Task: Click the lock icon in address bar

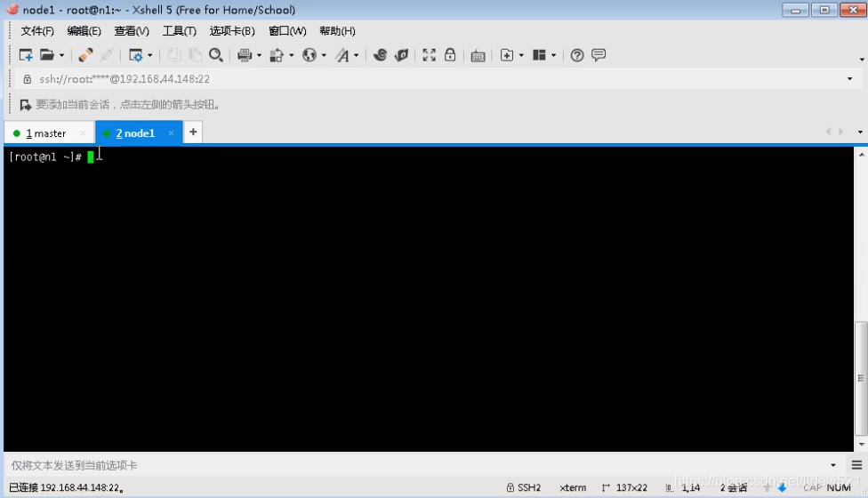Action: [27, 79]
